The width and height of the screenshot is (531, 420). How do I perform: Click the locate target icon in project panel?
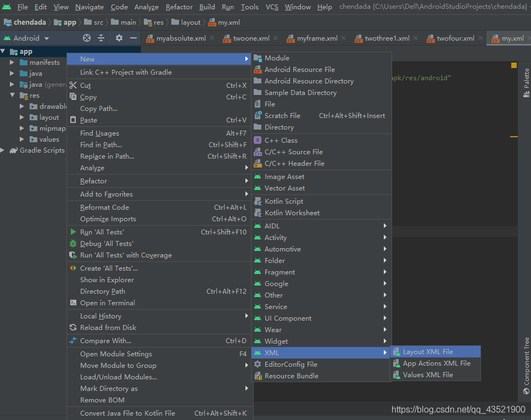pyautogui.click(x=87, y=38)
